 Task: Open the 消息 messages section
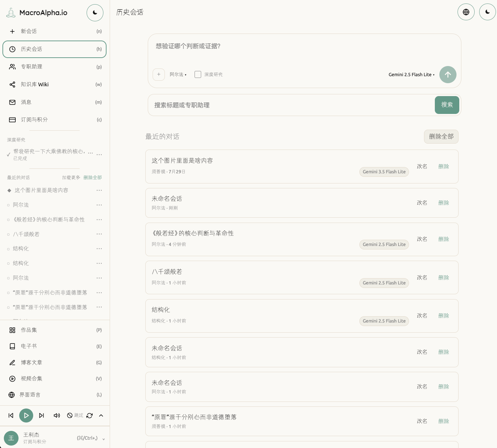point(54,102)
